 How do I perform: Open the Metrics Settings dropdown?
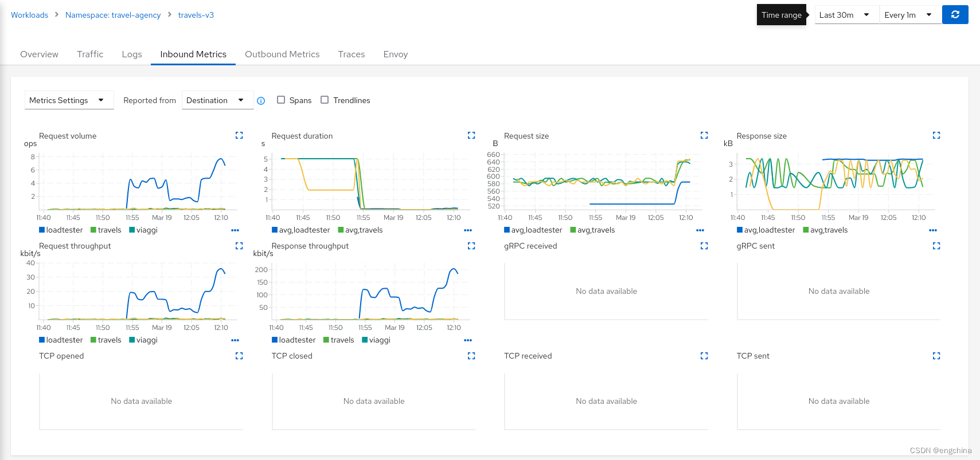click(x=69, y=100)
